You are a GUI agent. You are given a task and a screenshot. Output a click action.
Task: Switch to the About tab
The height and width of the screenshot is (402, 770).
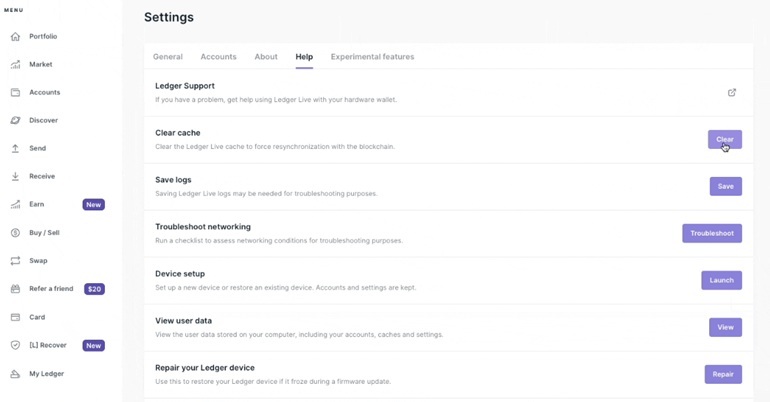[x=266, y=57]
